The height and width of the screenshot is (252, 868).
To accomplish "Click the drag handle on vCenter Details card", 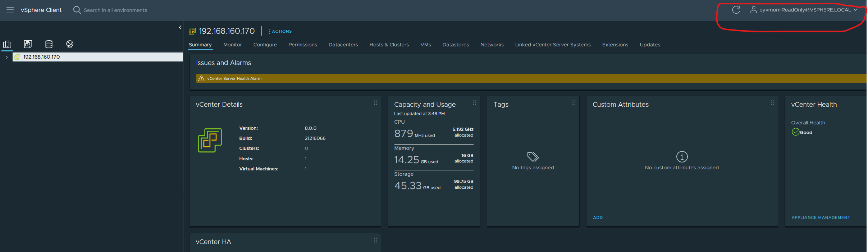I will click(375, 103).
